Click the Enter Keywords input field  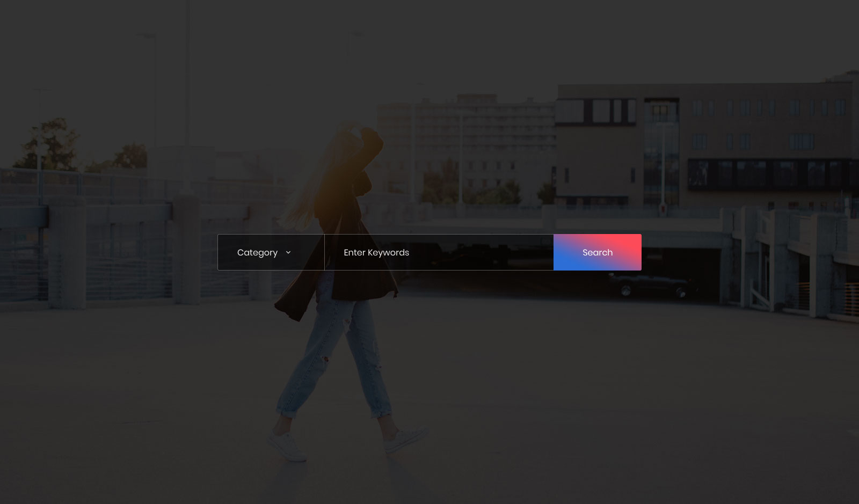click(x=439, y=252)
